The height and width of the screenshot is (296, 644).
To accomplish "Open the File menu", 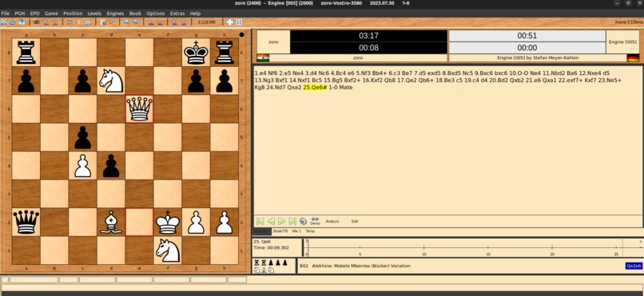I will click(6, 14).
